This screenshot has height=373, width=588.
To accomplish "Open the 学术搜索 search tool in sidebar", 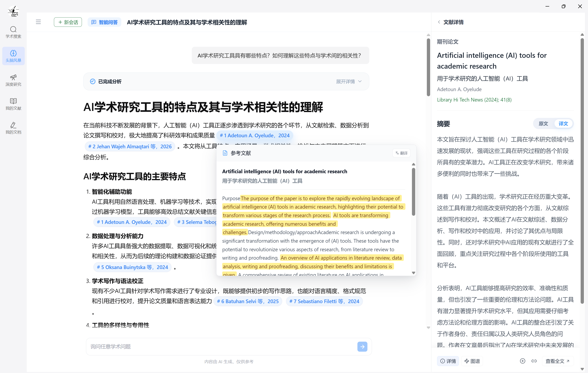I will click(13, 32).
